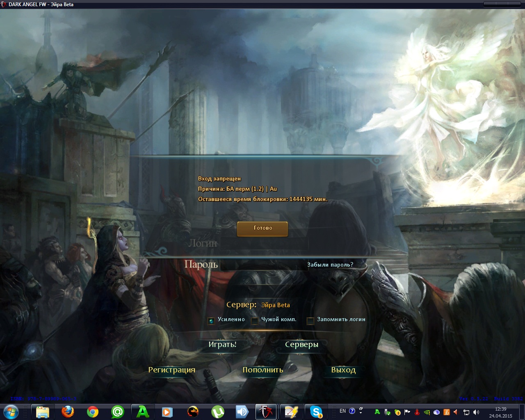525x420 pixels.
Task: Open the taskbar clock and date
Action: tap(500, 412)
